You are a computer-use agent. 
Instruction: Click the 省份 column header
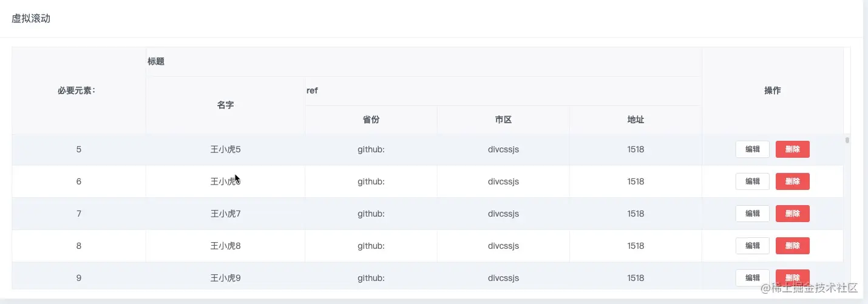coord(371,120)
